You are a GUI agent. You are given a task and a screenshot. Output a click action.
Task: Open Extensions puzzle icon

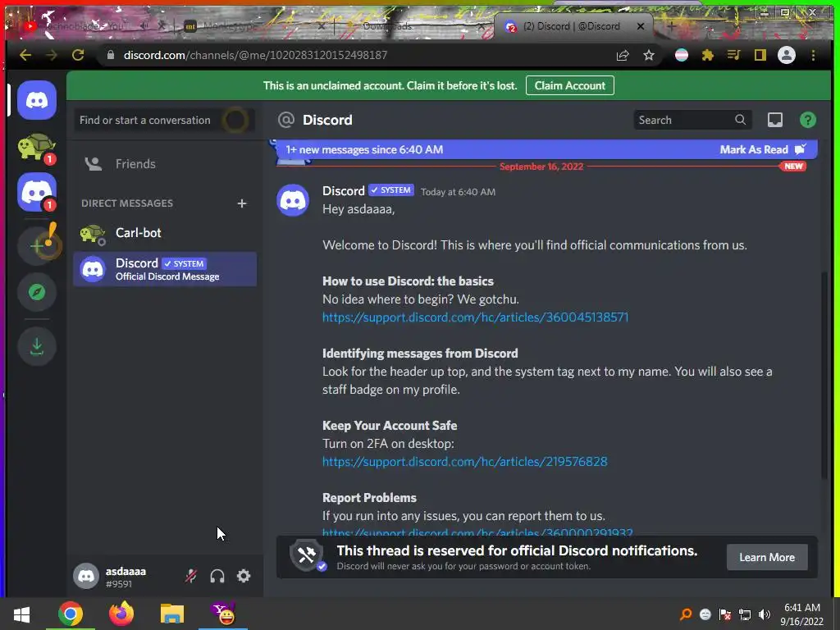(708, 55)
